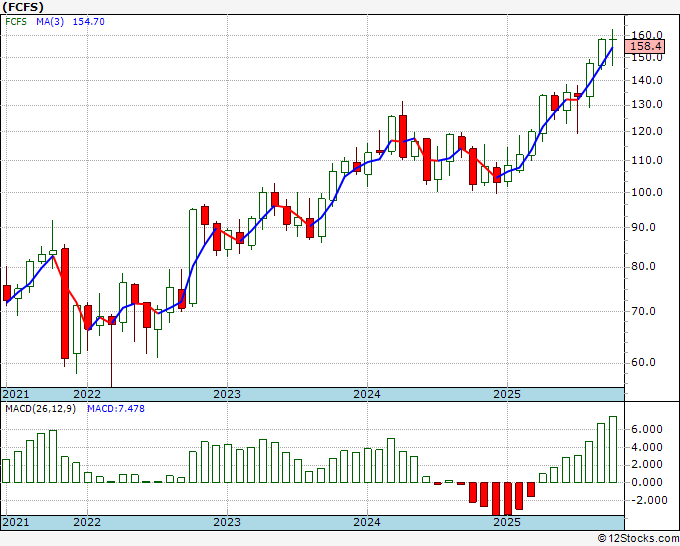Click the 12Stocks.com copyright text

click(x=638, y=539)
